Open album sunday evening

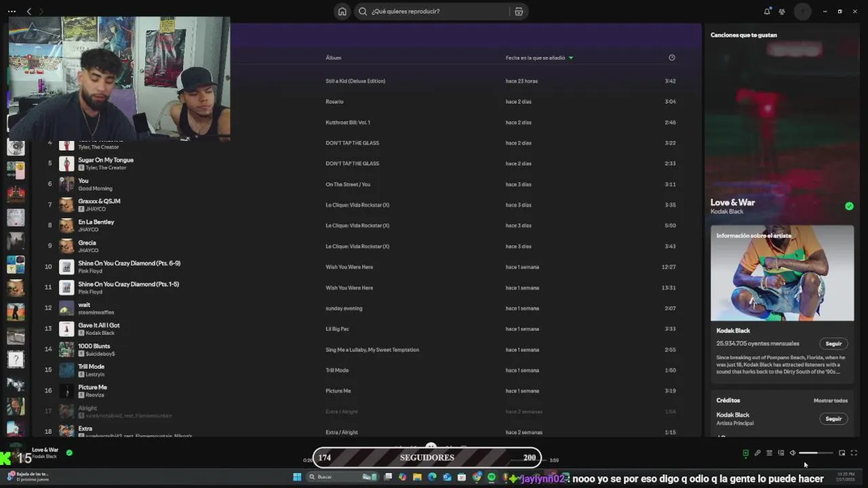click(344, 308)
